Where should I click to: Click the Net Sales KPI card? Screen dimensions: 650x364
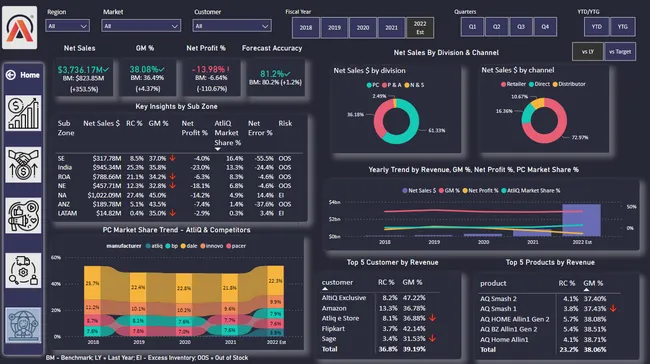84,78
